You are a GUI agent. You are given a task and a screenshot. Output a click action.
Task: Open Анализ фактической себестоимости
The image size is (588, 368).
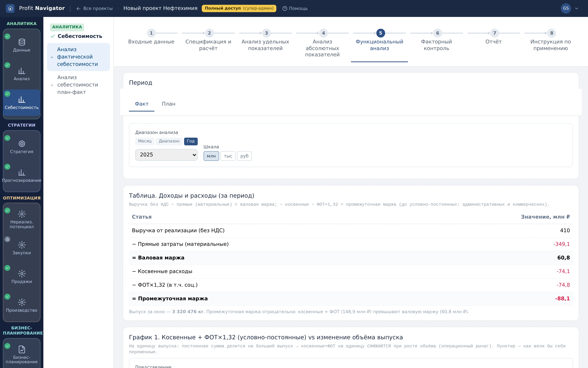78,57
